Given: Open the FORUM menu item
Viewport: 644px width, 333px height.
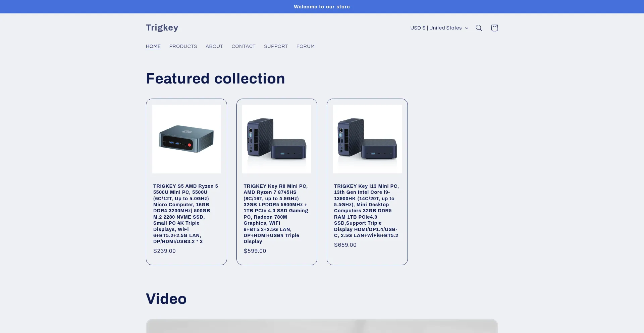Looking at the screenshot, I should click(306, 46).
